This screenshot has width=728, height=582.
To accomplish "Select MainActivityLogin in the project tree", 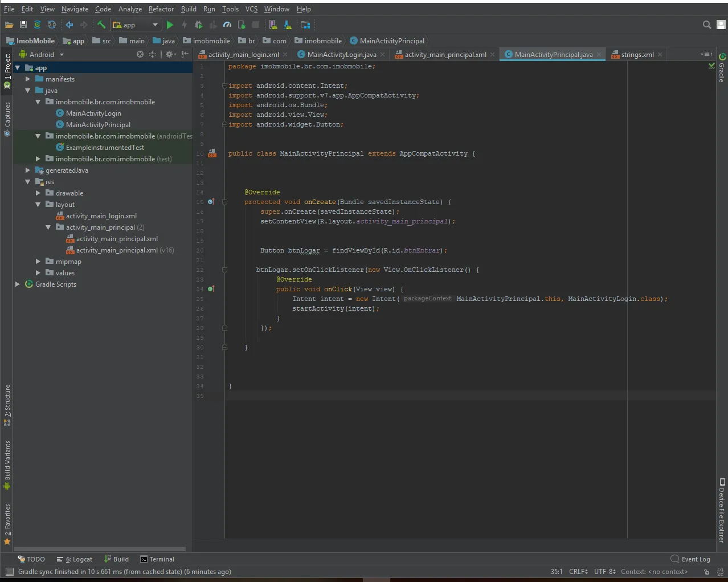I will [x=93, y=113].
